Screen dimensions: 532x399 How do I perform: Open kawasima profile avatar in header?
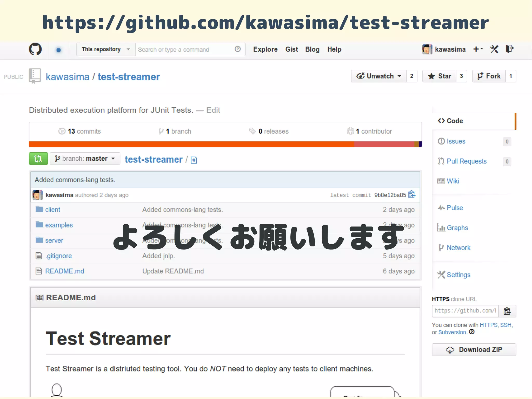(427, 49)
